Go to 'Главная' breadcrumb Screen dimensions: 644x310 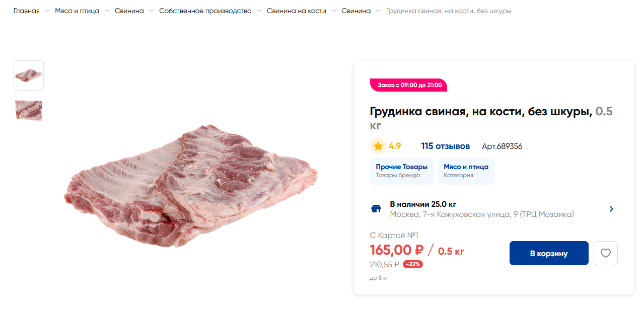(26, 11)
